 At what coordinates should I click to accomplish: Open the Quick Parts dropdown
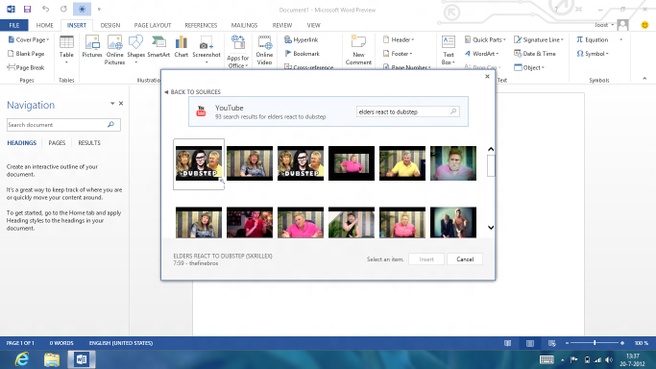tap(485, 40)
